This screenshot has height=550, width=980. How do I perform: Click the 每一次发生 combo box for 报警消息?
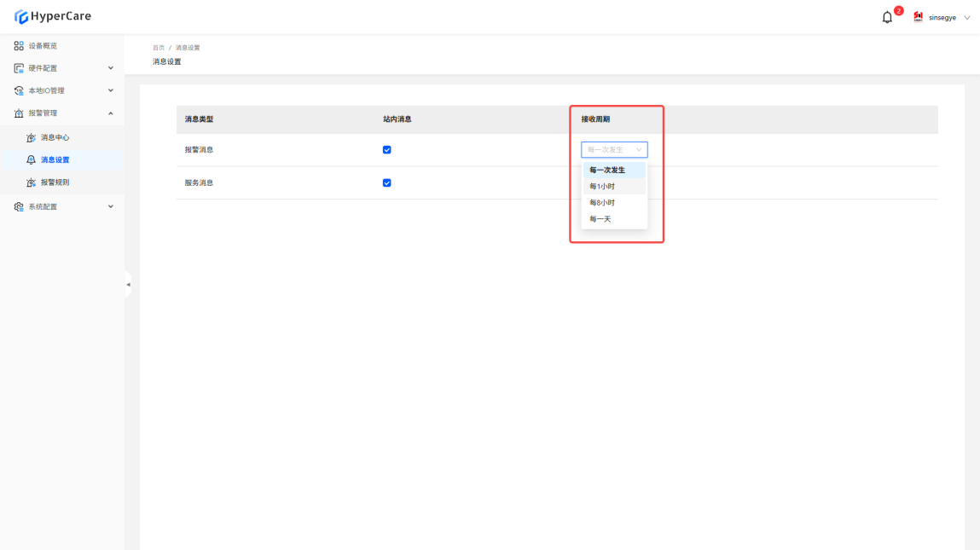pos(614,150)
